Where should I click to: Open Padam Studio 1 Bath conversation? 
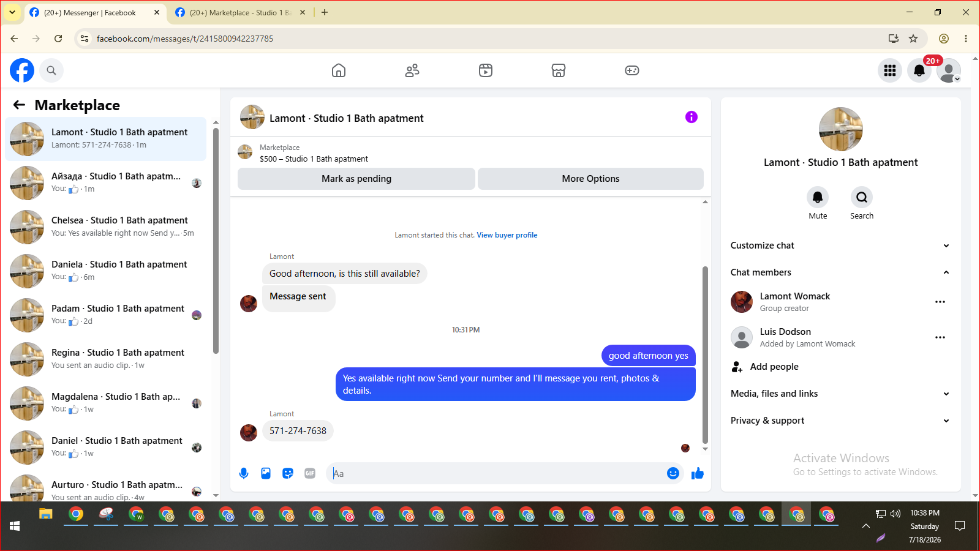(x=106, y=315)
